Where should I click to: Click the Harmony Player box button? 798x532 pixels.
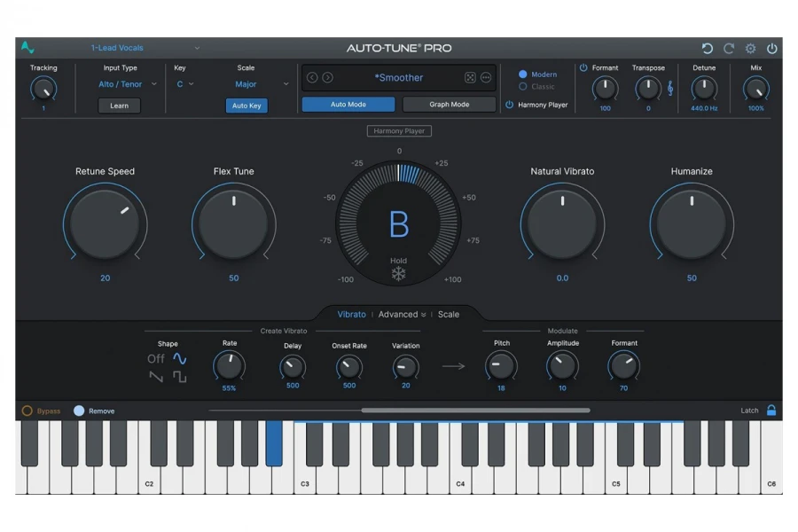pos(399,131)
